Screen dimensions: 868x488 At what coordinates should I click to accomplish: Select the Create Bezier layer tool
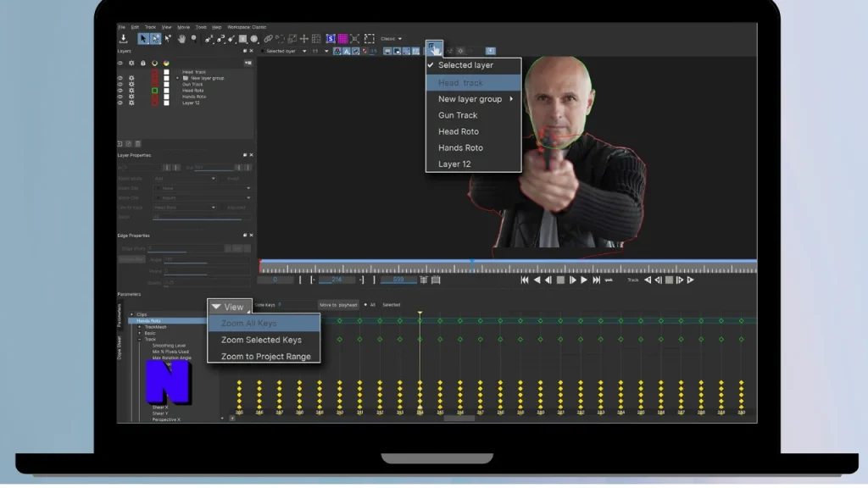[x=220, y=39]
